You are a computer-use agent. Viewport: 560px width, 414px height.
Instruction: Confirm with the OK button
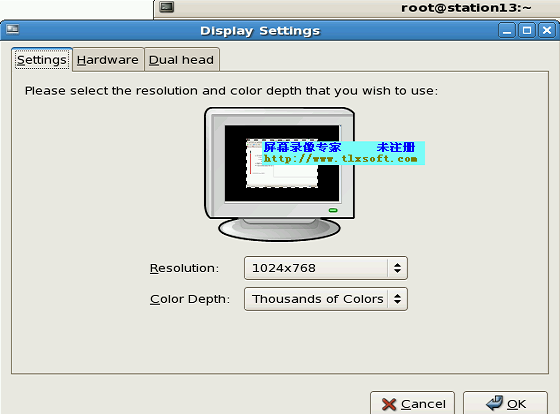coord(505,404)
